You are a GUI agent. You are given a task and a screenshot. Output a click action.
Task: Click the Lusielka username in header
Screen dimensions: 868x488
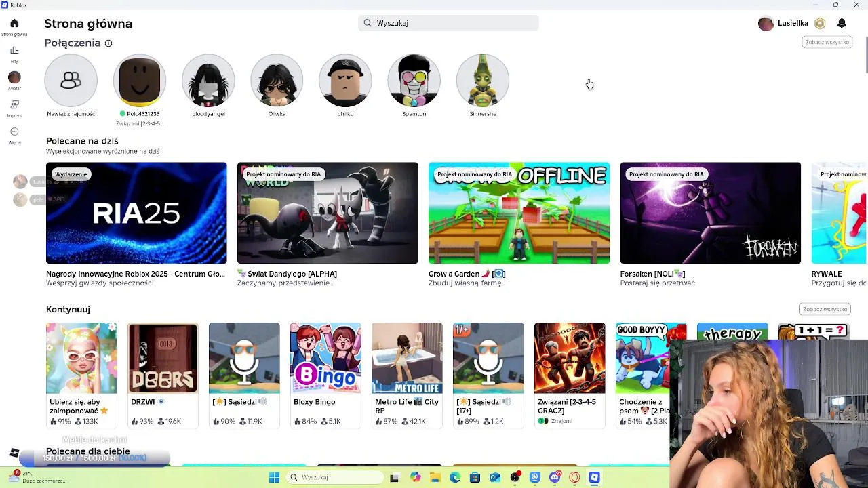[x=793, y=24]
